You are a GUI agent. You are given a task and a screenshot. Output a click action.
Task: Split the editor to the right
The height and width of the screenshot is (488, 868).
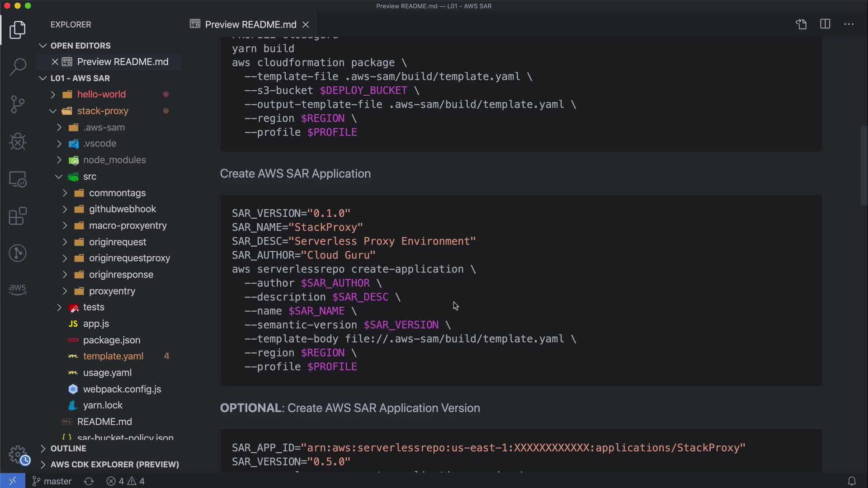click(x=825, y=24)
